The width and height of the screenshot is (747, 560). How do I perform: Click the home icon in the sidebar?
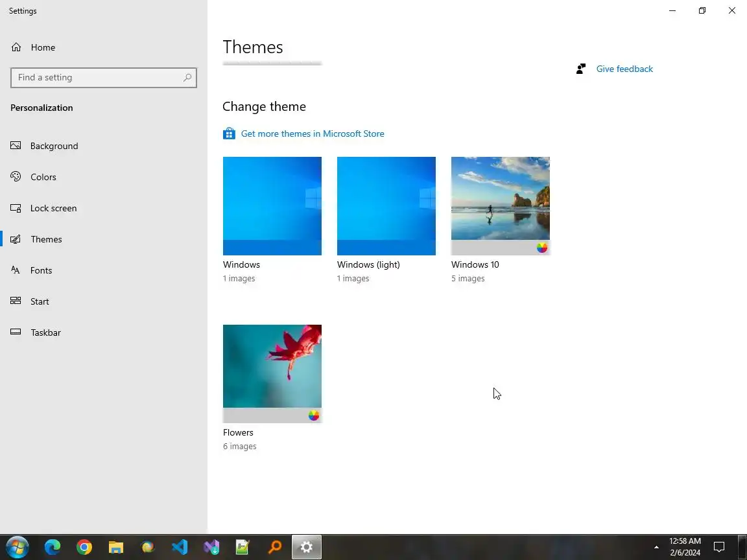pyautogui.click(x=16, y=47)
